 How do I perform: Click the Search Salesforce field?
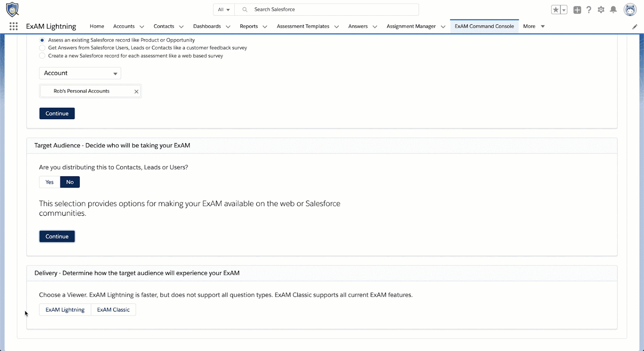click(327, 10)
